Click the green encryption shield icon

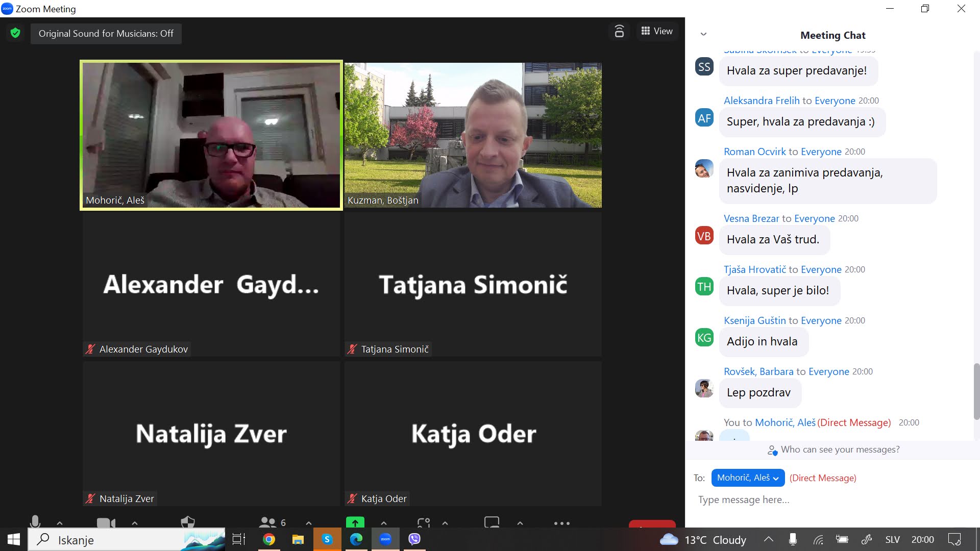(x=15, y=33)
